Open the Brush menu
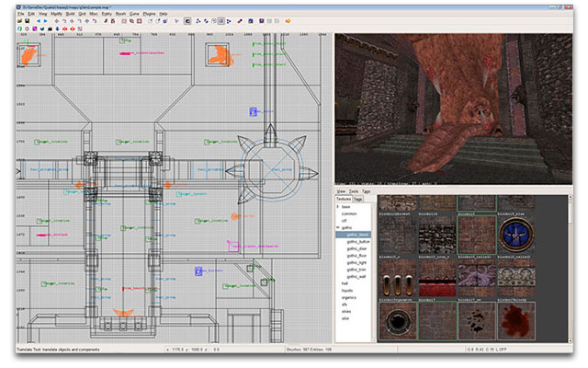 120,14
